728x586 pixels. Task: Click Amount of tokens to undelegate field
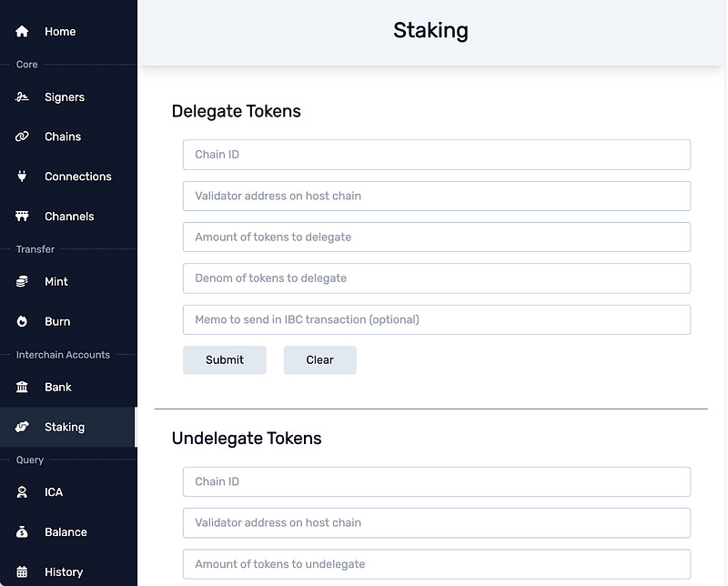437,564
